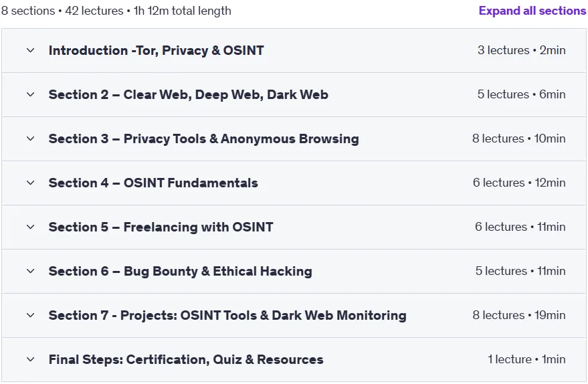588x384 pixels.
Task: Click the 1 lecture • 1min label
Action: [526, 359]
